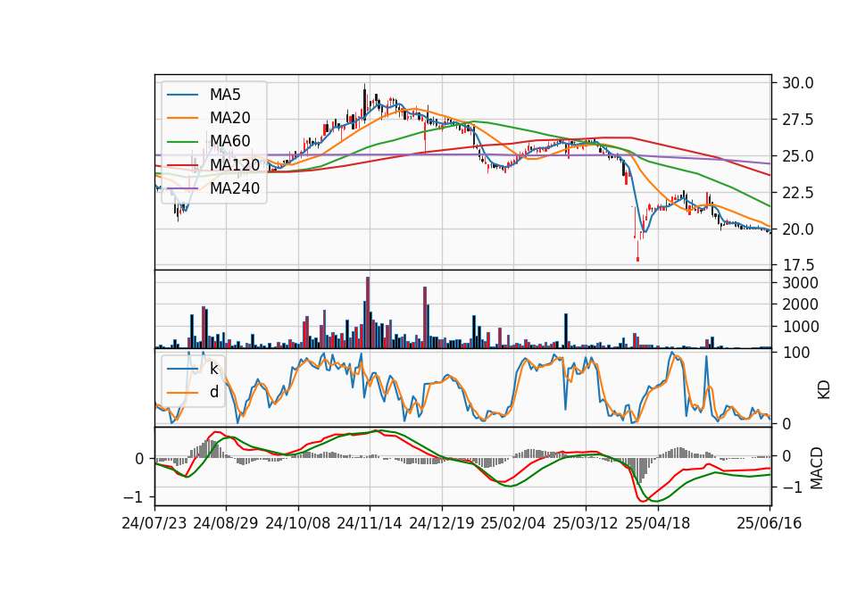Click the k legend label in KD panel
This screenshot has width=857, height=616.
[x=213, y=369]
